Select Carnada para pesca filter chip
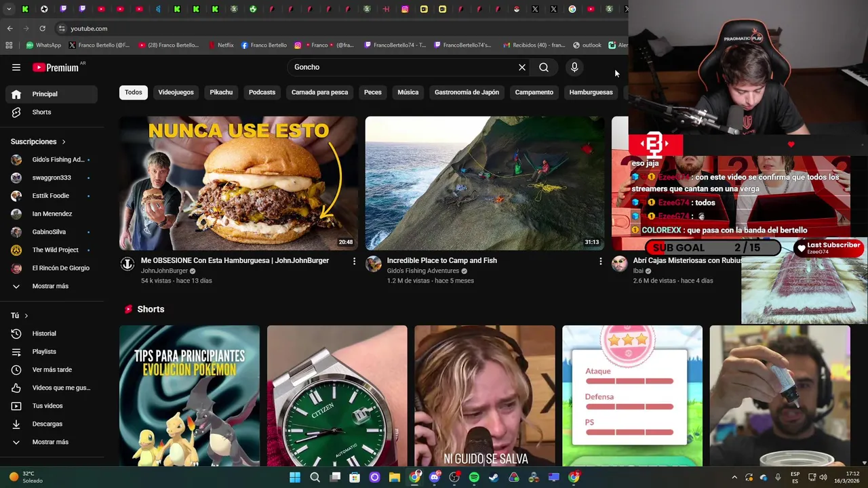The height and width of the screenshot is (488, 868). click(319, 92)
